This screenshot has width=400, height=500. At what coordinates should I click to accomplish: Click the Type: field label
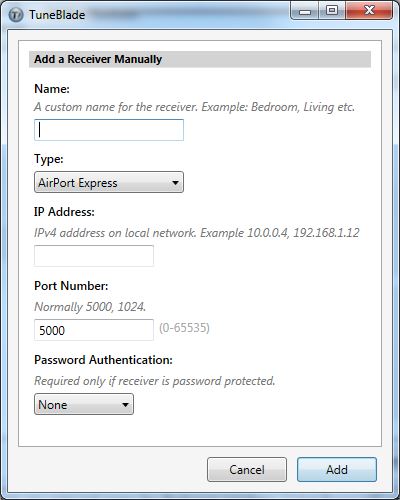tap(49, 159)
